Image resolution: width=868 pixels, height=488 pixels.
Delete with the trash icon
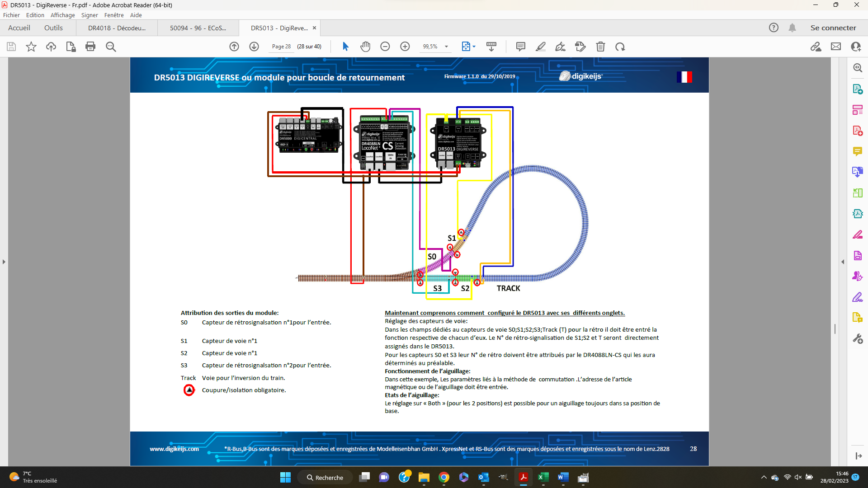coord(600,47)
